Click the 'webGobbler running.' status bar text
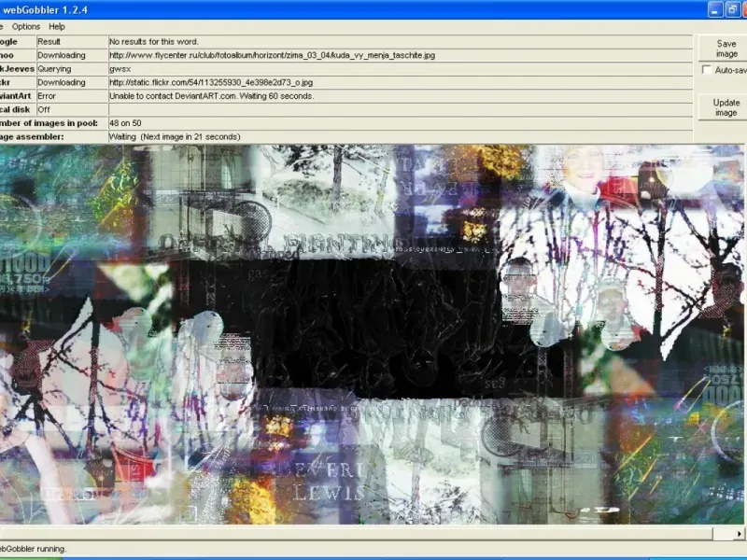Image resolution: width=747 pixels, height=560 pixels. pyautogui.click(x=34, y=549)
